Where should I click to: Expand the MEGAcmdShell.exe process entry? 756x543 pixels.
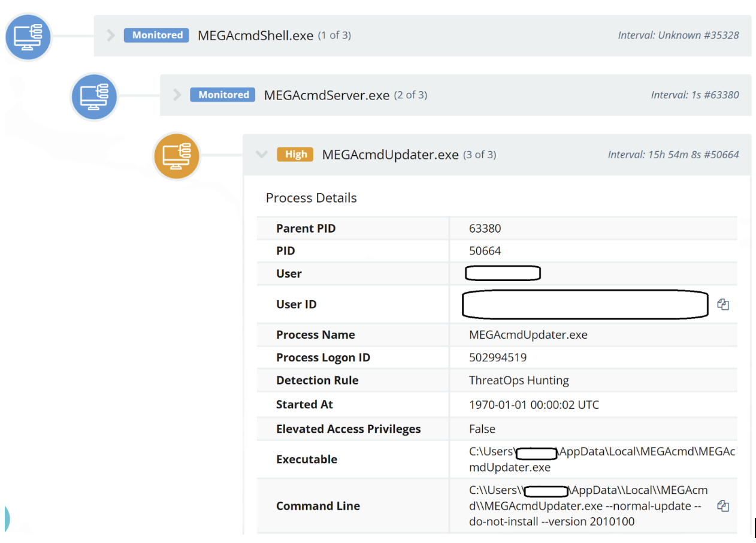[x=110, y=35]
